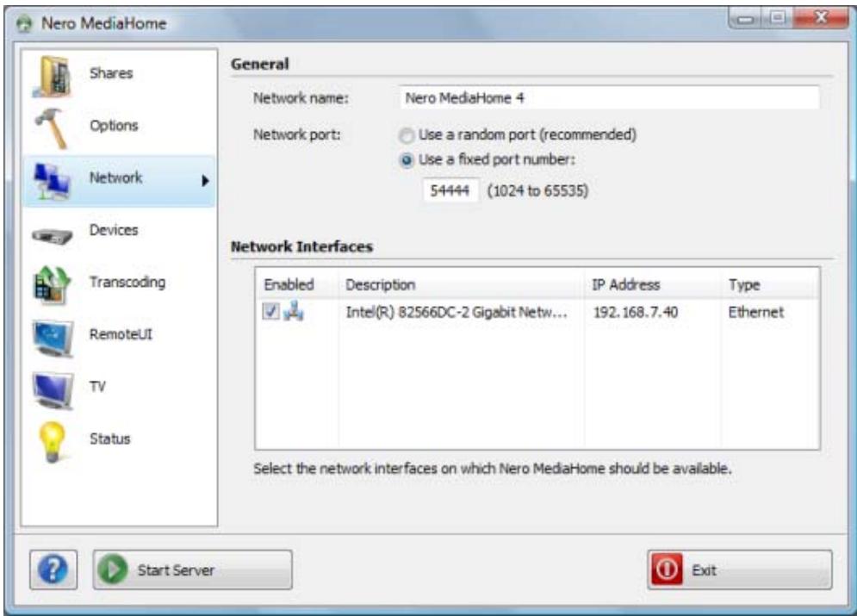Click the green play icon on Start Server

click(113, 569)
